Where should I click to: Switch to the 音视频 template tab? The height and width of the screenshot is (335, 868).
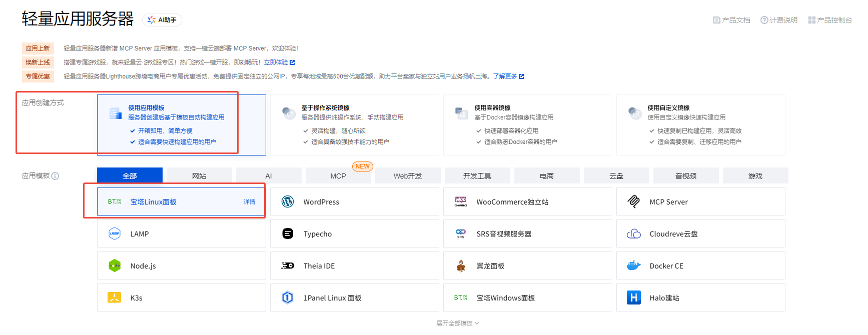click(x=686, y=175)
